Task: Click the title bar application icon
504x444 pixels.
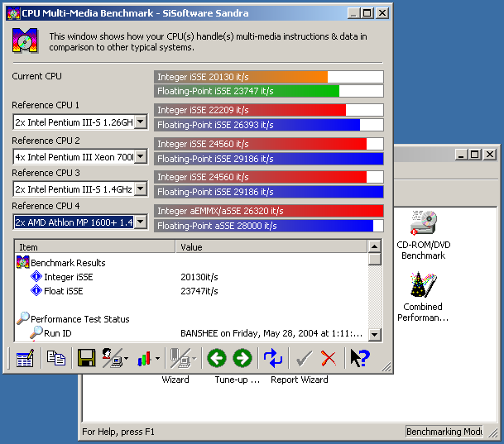Action: tap(13, 13)
